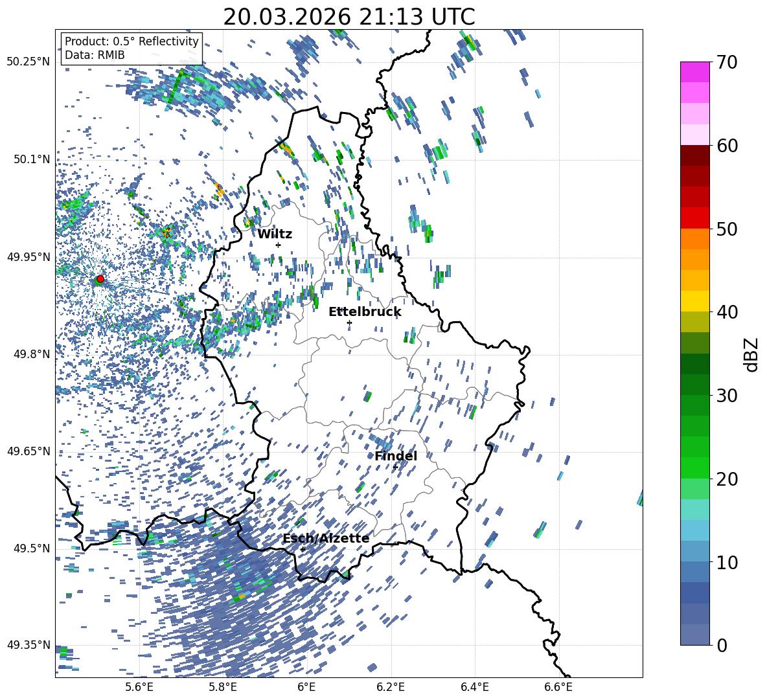The image size is (767, 700).
Task: Click the 50.25°N latitude tick label
Action: point(28,62)
